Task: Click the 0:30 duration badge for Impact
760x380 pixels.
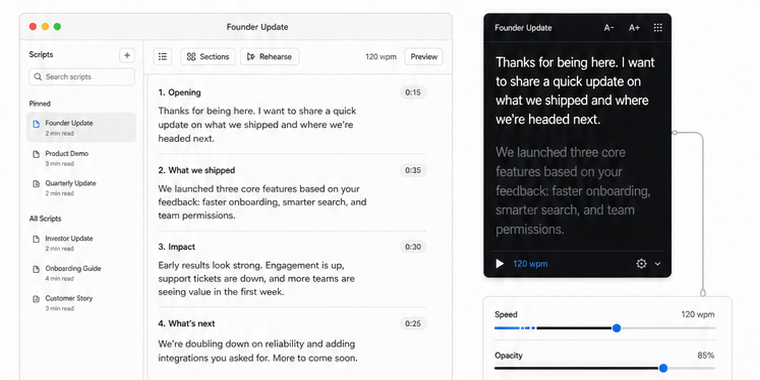Action: [413, 247]
